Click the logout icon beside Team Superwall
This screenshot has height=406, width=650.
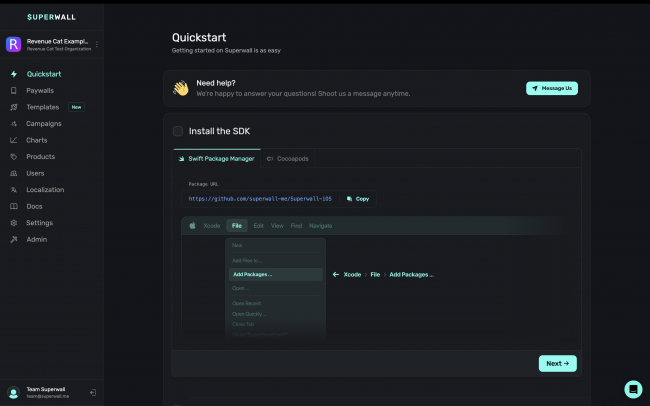point(93,392)
